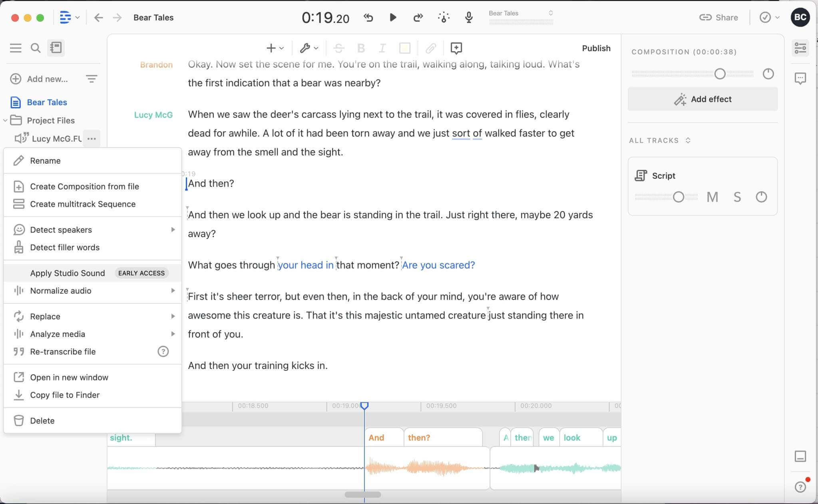Click the hamburger menu icon in sidebar
Screen dimensions: 818x504
(x=16, y=48)
